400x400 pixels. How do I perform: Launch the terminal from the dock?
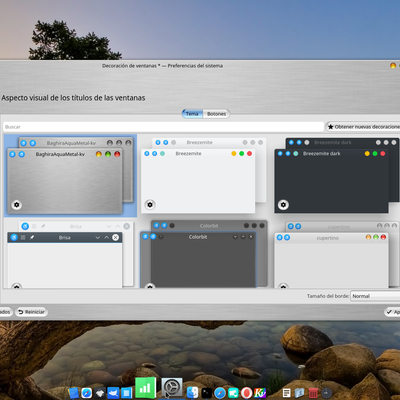(207, 393)
